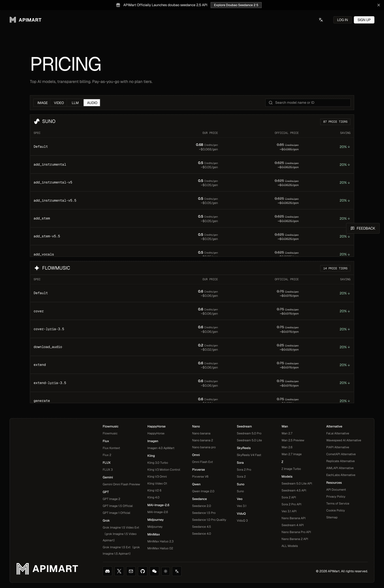The image size is (384, 588).
Task: Open footer language translate icon
Action: (x=177, y=571)
